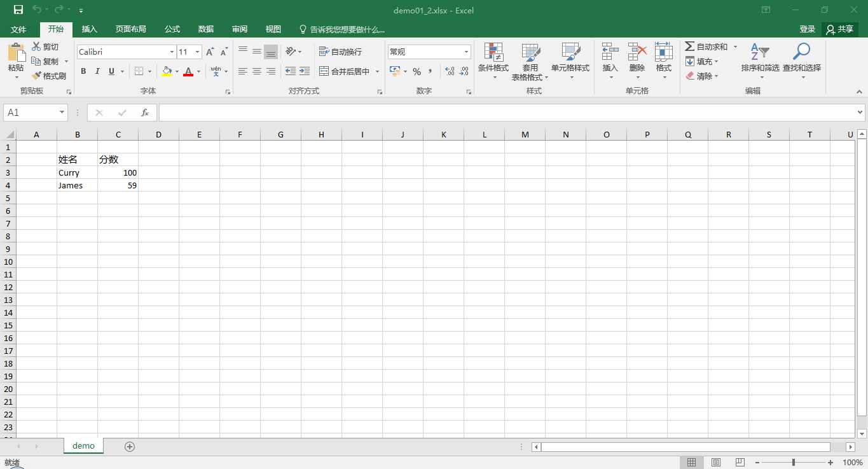Click the Paste clipboard icon

[16, 52]
